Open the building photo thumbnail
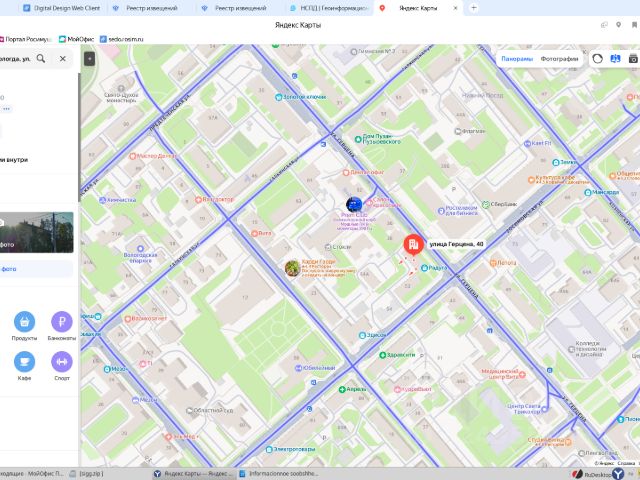Screen dimensions: 640x480 click(x=37, y=232)
